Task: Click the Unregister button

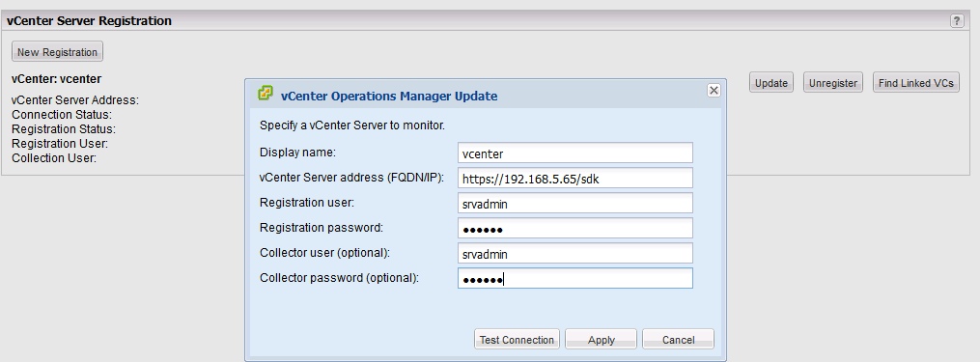Action: tap(833, 82)
